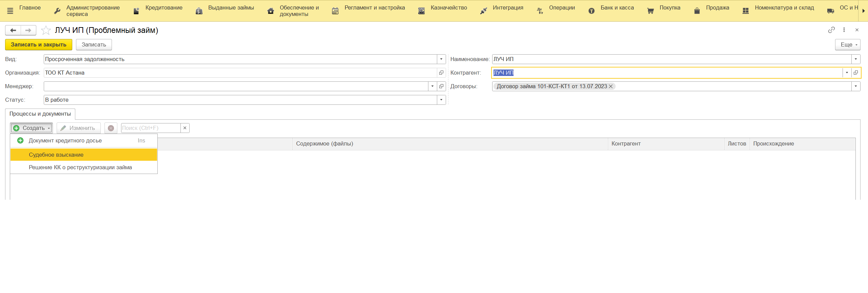Image resolution: width=868 pixels, height=293 pixels.
Task: Click the back navigation arrow
Action: 13,31
